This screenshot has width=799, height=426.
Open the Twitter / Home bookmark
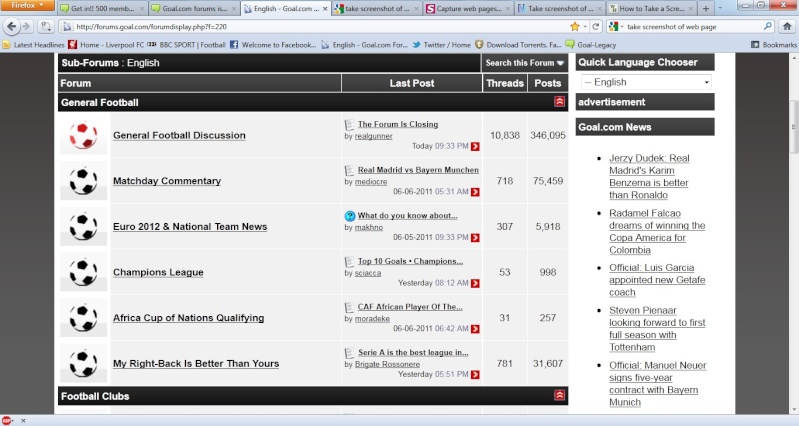[x=441, y=45]
